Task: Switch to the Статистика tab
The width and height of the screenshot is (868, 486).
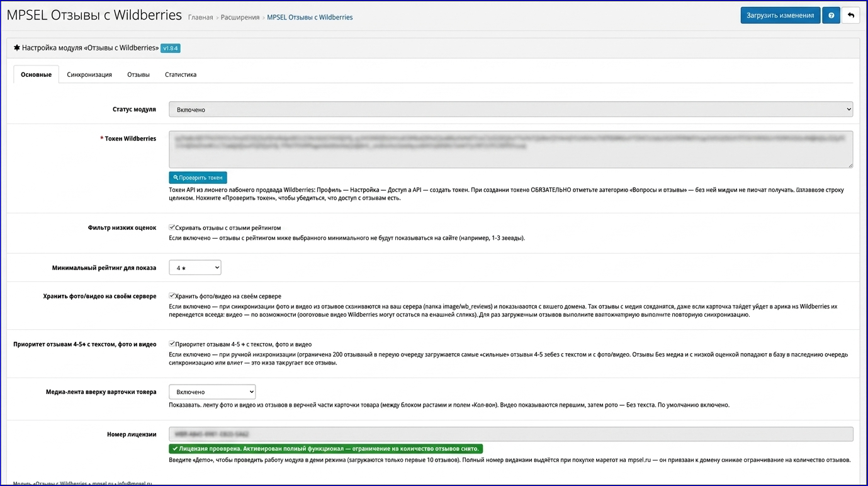Action: click(181, 74)
